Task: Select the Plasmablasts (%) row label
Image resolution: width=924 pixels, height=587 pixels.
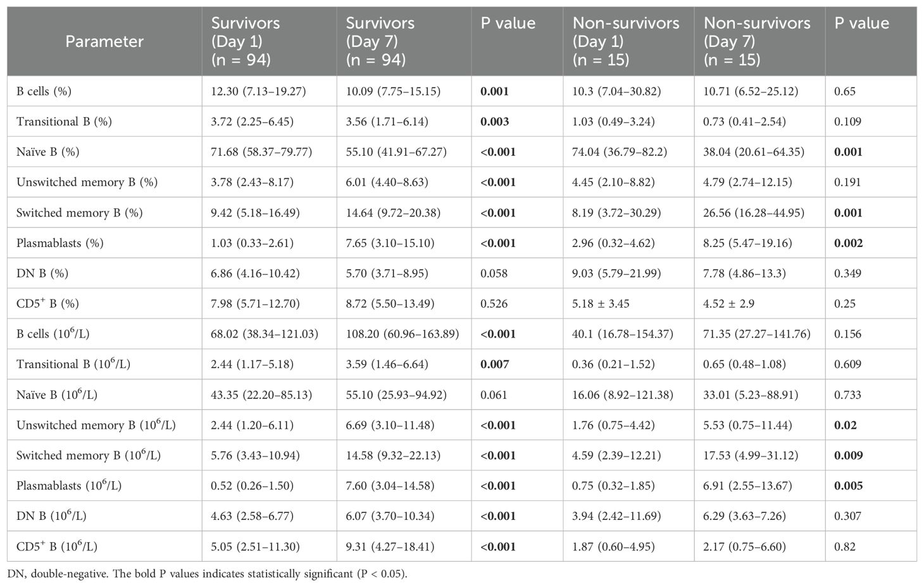Action: [x=59, y=243]
